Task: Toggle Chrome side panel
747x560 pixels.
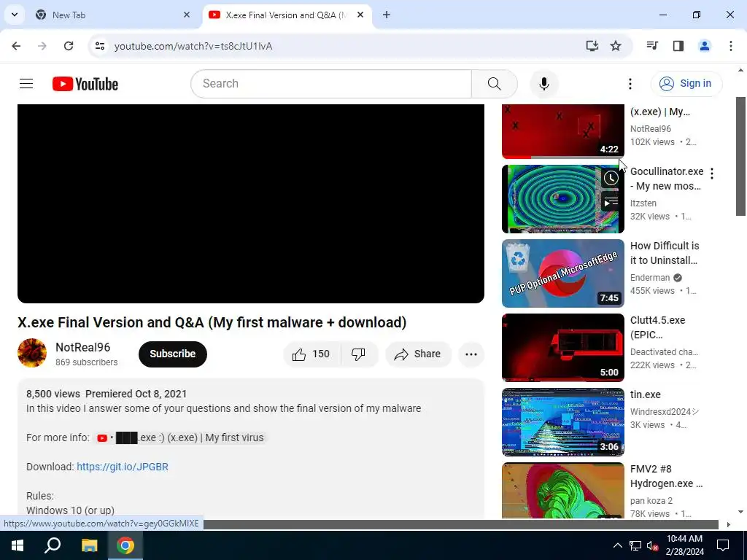Action: click(x=678, y=46)
